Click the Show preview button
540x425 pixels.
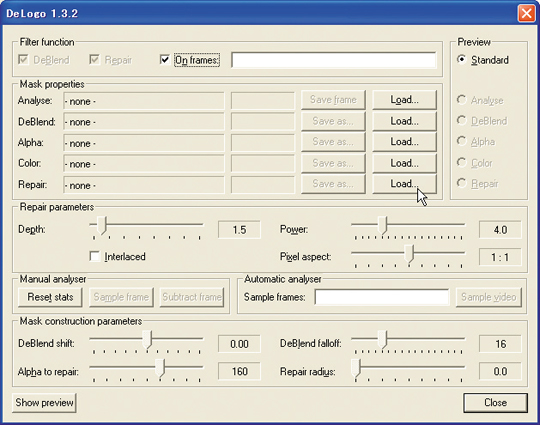[44, 403]
